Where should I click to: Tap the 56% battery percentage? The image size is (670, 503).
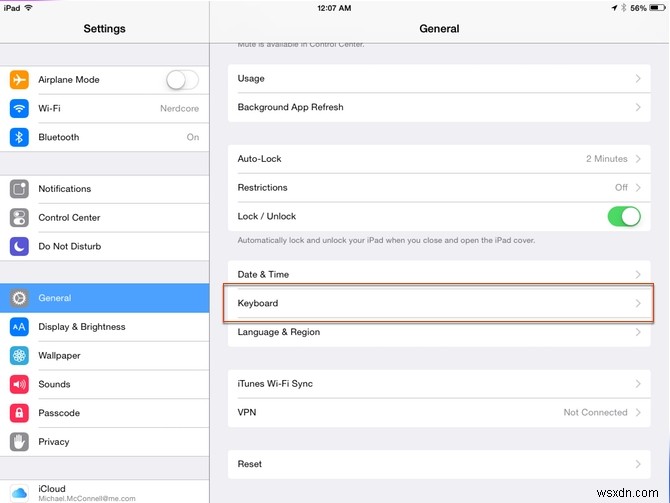(x=638, y=8)
